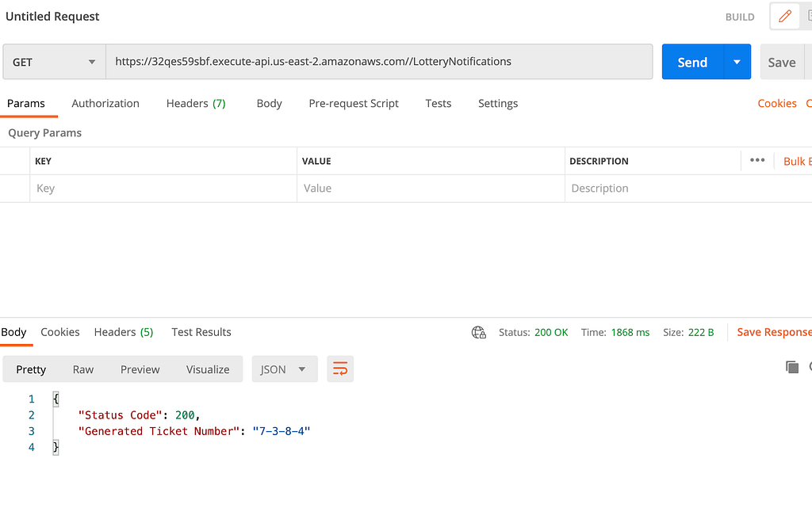Click Save Response
Screen dimensions: 812x527
774,332
